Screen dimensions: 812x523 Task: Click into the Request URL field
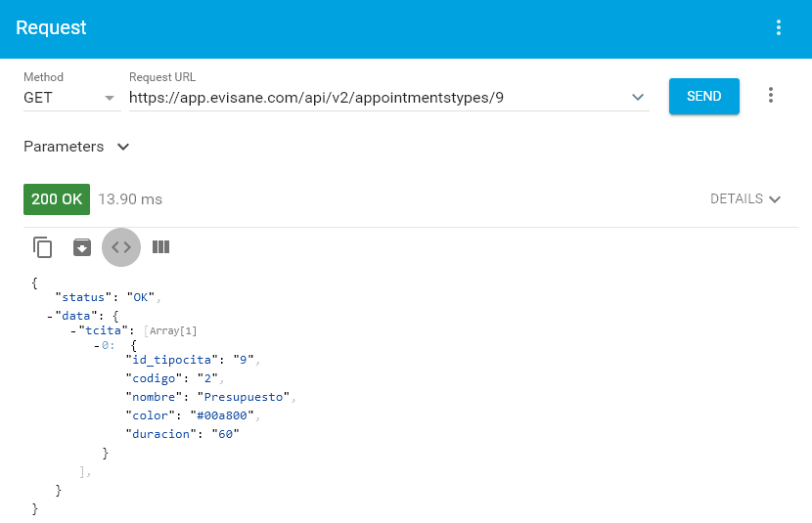[372, 98]
